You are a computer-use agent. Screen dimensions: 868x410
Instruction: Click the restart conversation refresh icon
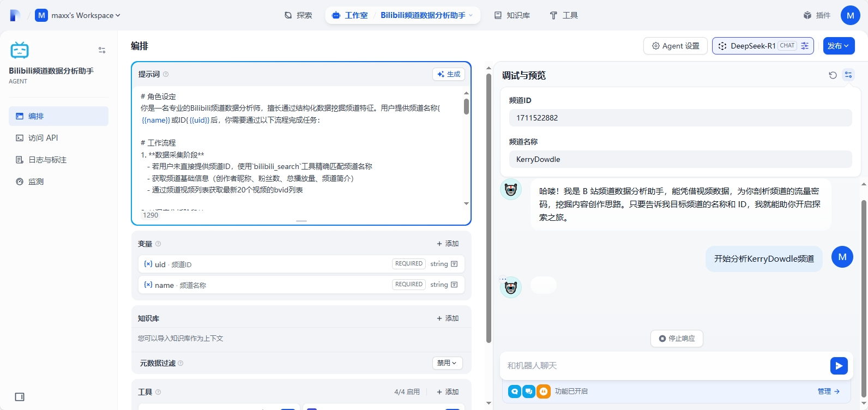click(833, 75)
